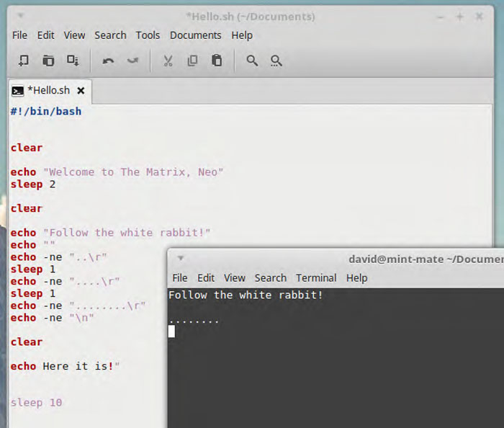Click the echo -ne "\n" line
504x428 pixels.
[52, 318]
